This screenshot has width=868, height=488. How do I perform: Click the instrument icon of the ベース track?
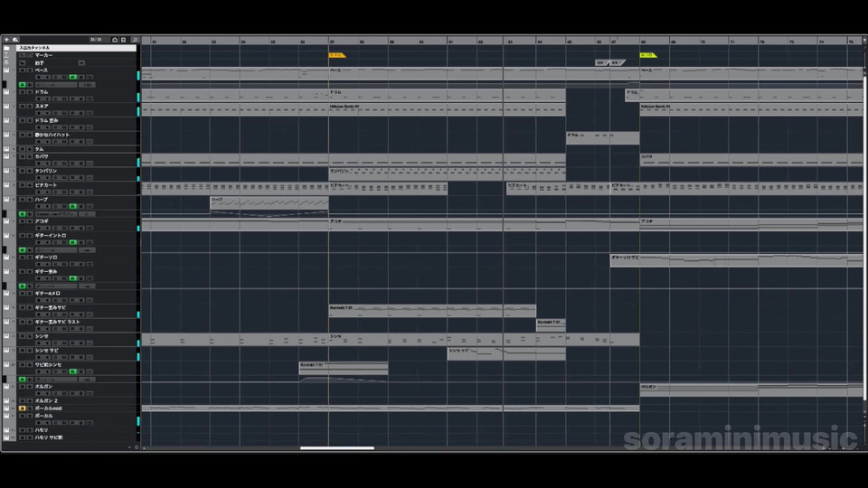coord(6,70)
